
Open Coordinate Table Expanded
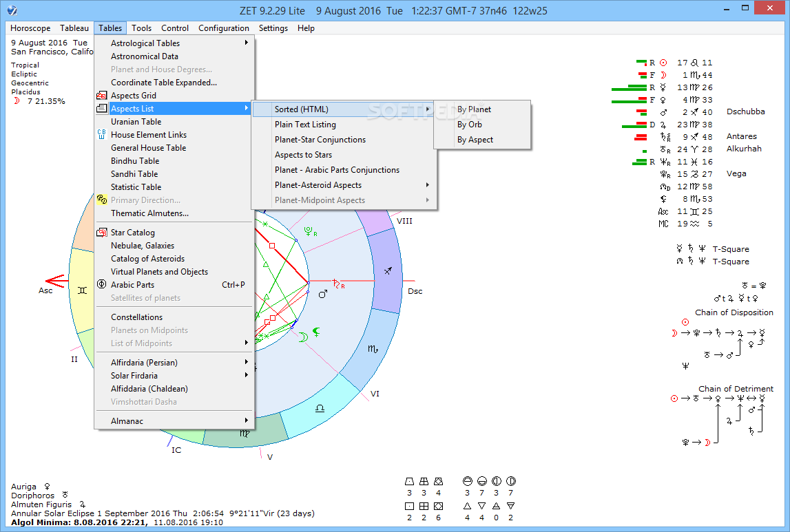174,82
